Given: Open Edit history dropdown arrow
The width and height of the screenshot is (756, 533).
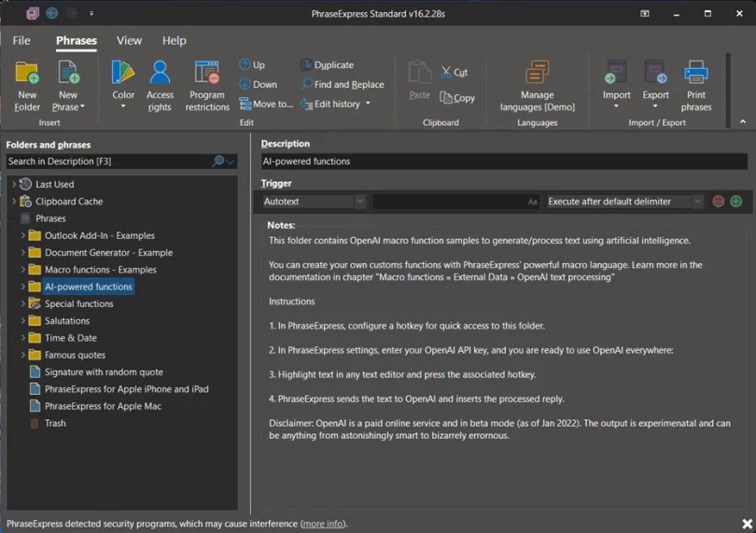Looking at the screenshot, I should click(369, 104).
